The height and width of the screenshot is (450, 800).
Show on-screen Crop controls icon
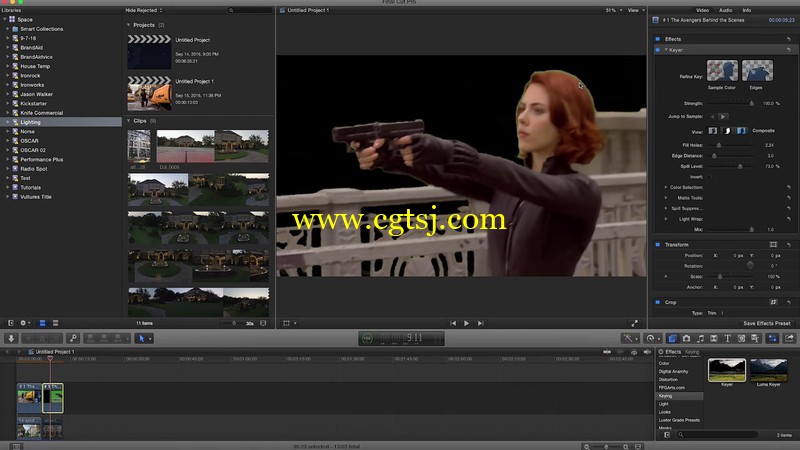[x=773, y=303]
